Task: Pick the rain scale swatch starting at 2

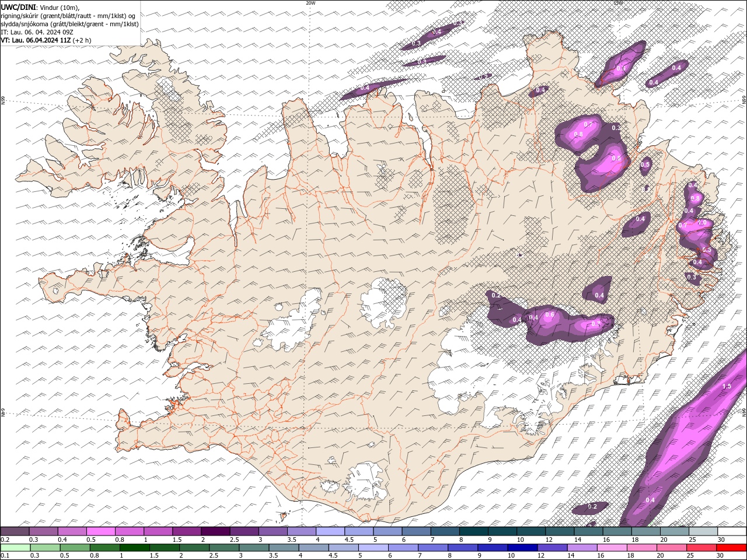Action: (194, 548)
